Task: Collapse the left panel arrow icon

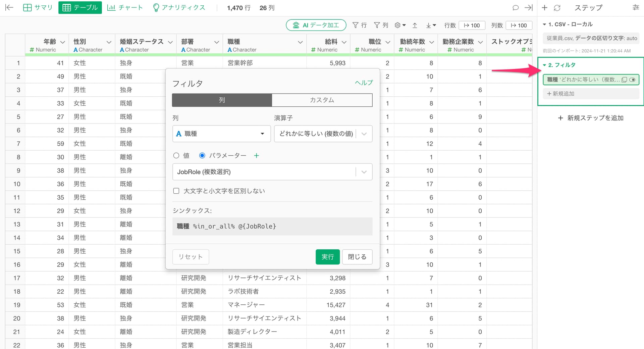Action: click(9, 7)
